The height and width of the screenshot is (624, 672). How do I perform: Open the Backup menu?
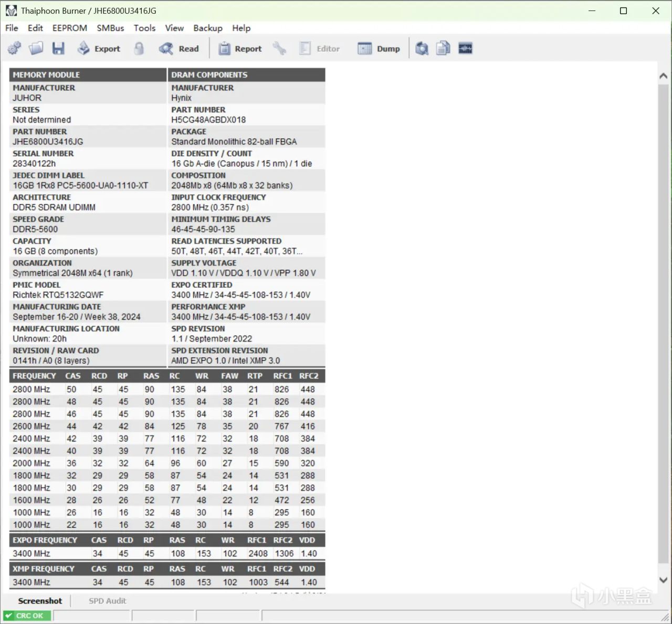(x=208, y=28)
